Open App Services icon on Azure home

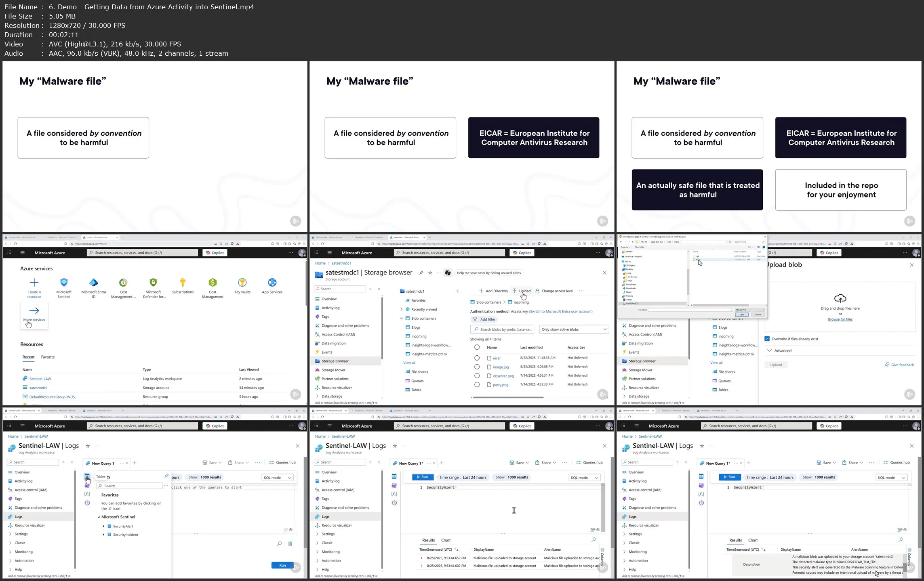272,282
